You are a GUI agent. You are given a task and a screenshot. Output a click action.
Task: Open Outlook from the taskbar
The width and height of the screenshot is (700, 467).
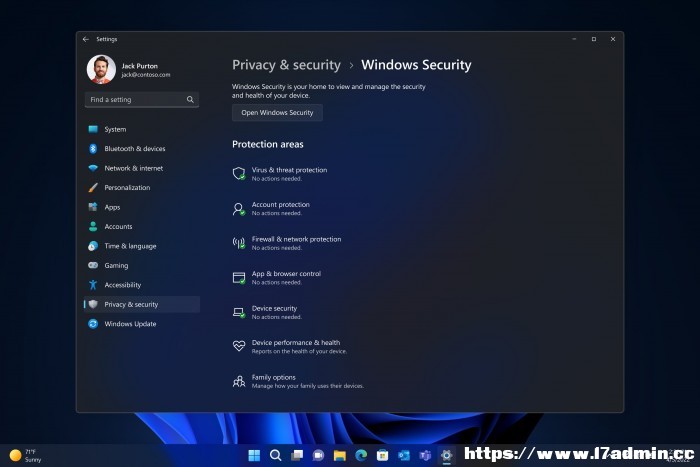tap(404, 455)
